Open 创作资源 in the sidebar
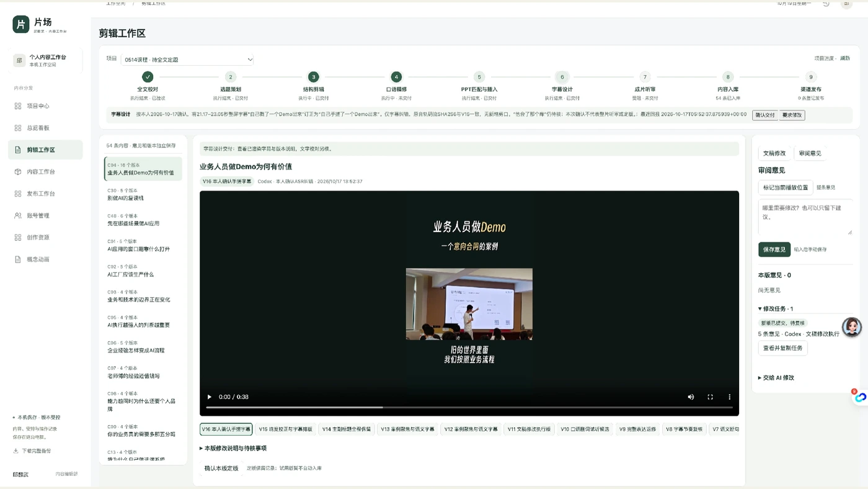 [x=45, y=237]
